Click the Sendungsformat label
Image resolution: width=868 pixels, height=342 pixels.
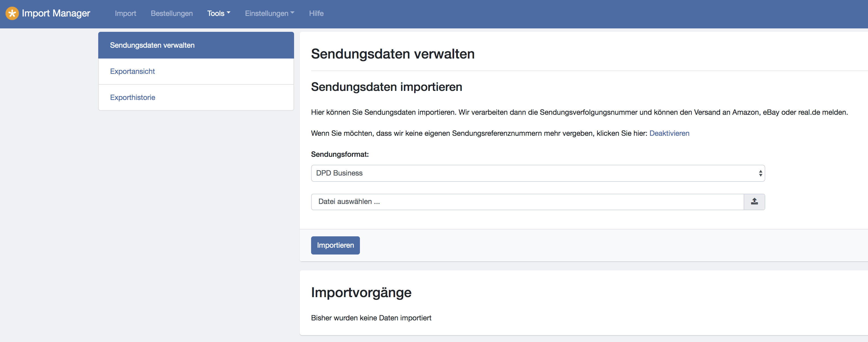pos(340,155)
